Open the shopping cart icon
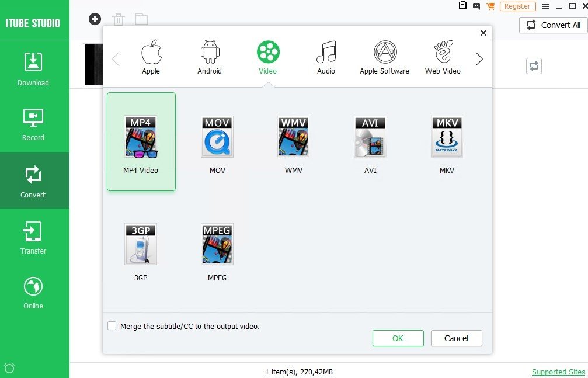Screen dimensions: 588x378 490,6
